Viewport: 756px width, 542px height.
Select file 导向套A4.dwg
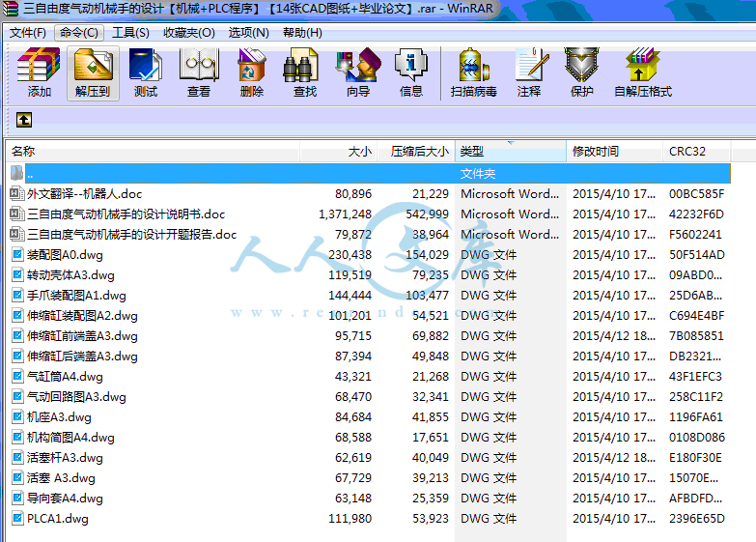coord(65,499)
